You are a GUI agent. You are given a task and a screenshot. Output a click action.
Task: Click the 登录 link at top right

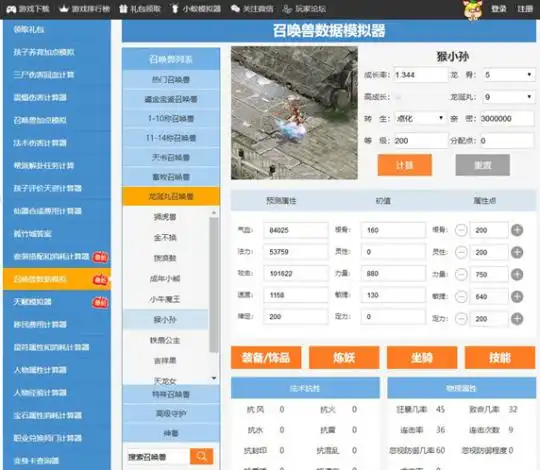499,9
